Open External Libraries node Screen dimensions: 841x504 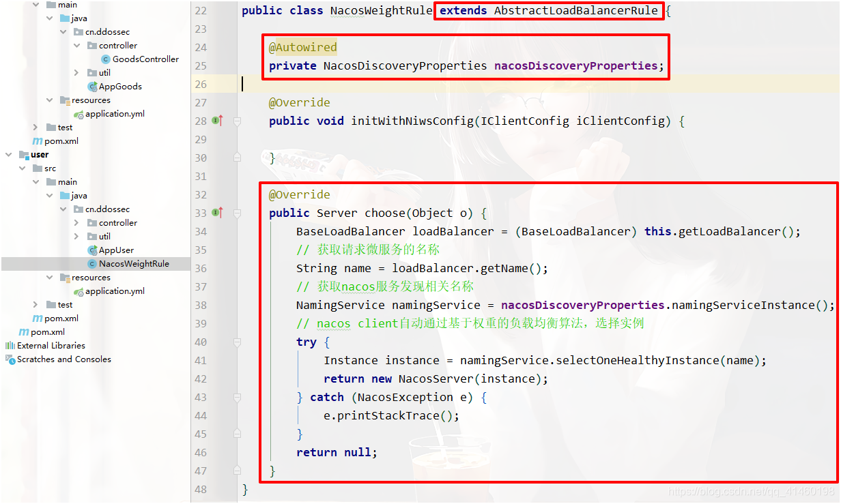click(x=51, y=346)
